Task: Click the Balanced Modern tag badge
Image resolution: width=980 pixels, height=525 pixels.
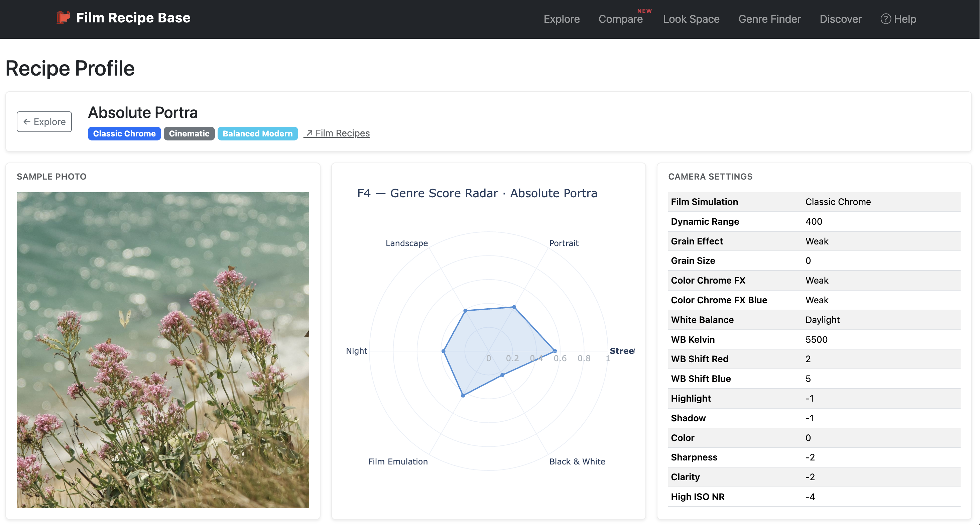Action: pyautogui.click(x=258, y=133)
